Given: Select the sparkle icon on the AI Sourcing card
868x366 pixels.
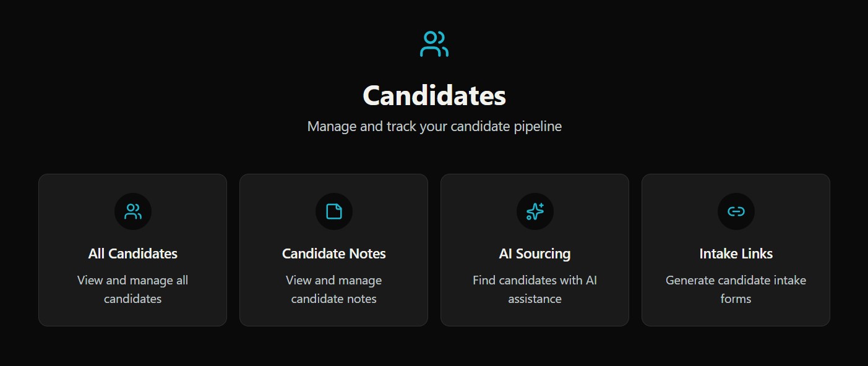Looking at the screenshot, I should tap(535, 211).
